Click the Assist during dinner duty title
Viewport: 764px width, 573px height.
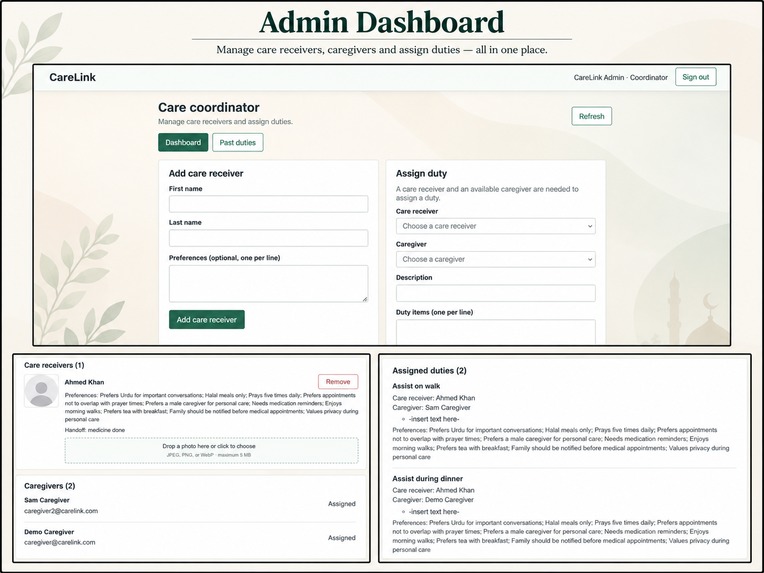pos(428,478)
